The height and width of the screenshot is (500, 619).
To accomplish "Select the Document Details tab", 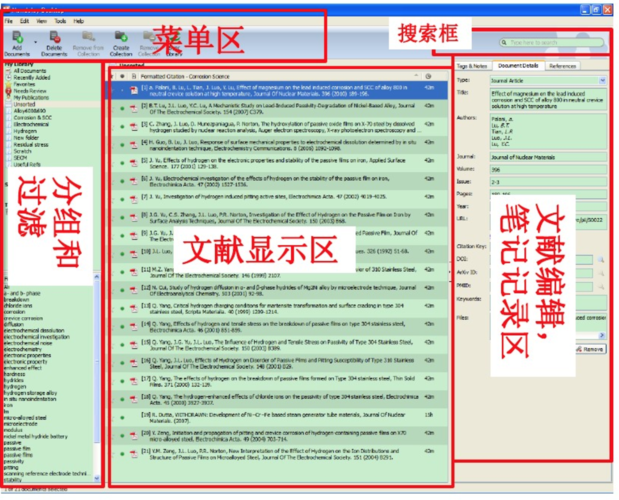I will [x=518, y=66].
